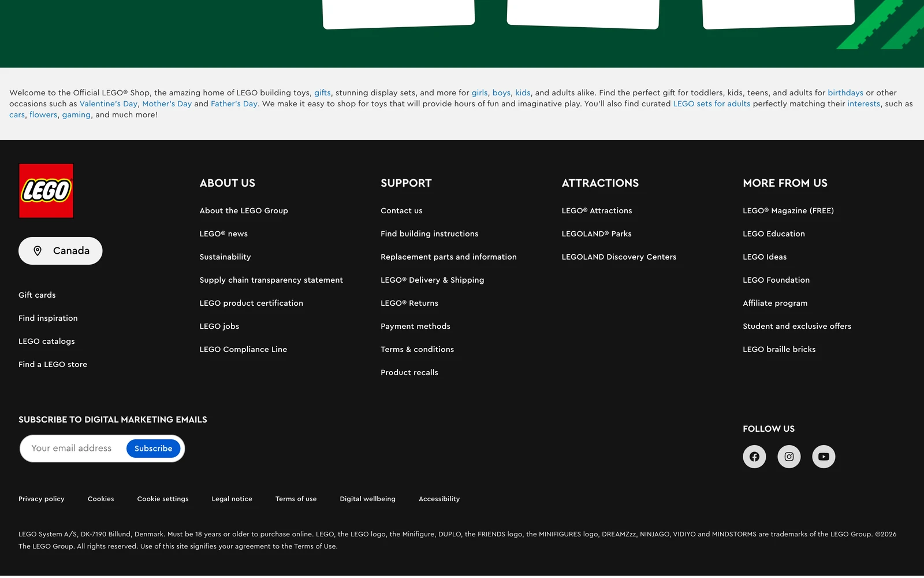The width and height of the screenshot is (924, 578).
Task: Click the ATTRACTIONS column heading
Action: (600, 183)
